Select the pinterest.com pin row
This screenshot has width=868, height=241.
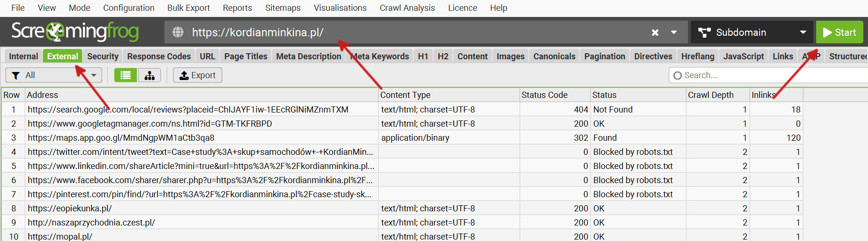[402, 194]
